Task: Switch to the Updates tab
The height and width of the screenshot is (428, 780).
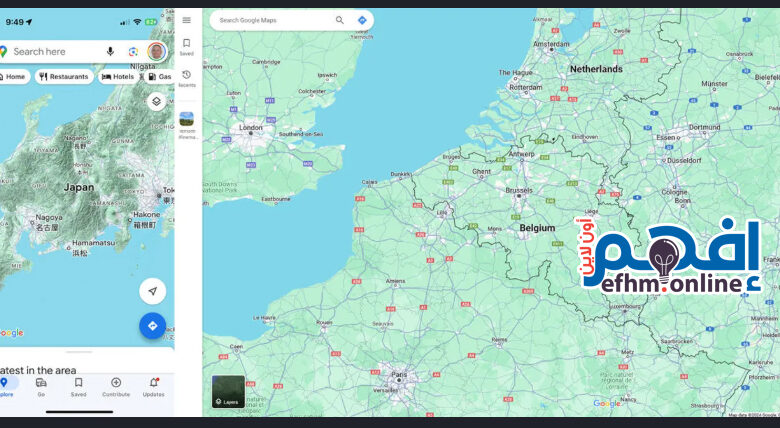Action: (x=153, y=387)
